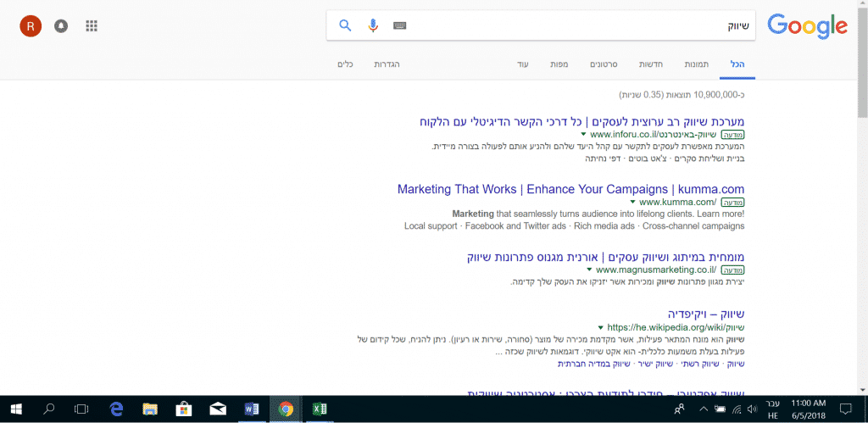Open the volume speaker tray icon
The image size is (868, 423).
coord(752,409)
